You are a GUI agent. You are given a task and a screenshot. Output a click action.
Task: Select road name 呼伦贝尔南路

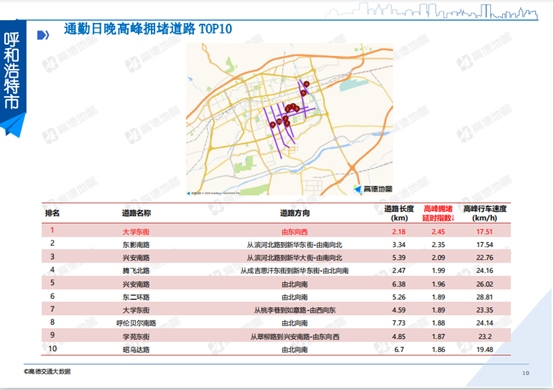[136, 323]
